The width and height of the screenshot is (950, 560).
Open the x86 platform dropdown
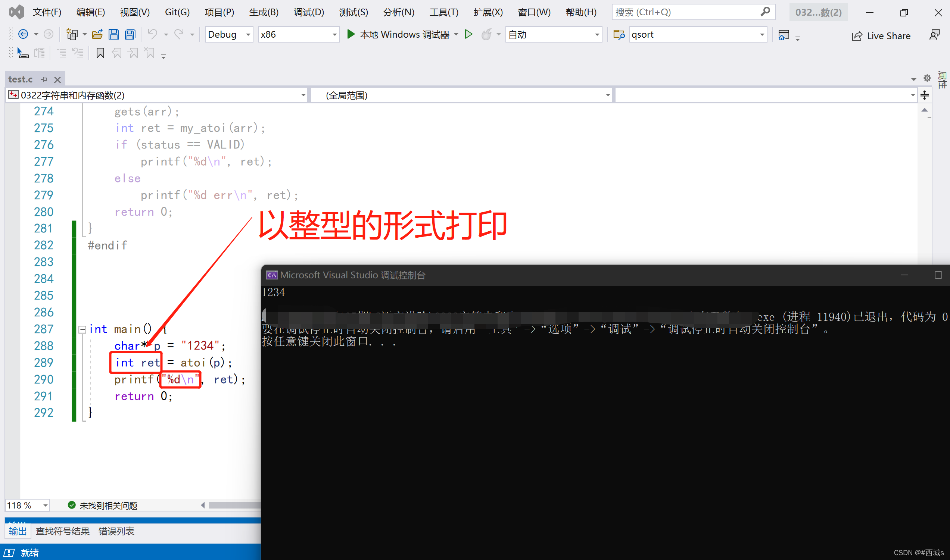(334, 35)
